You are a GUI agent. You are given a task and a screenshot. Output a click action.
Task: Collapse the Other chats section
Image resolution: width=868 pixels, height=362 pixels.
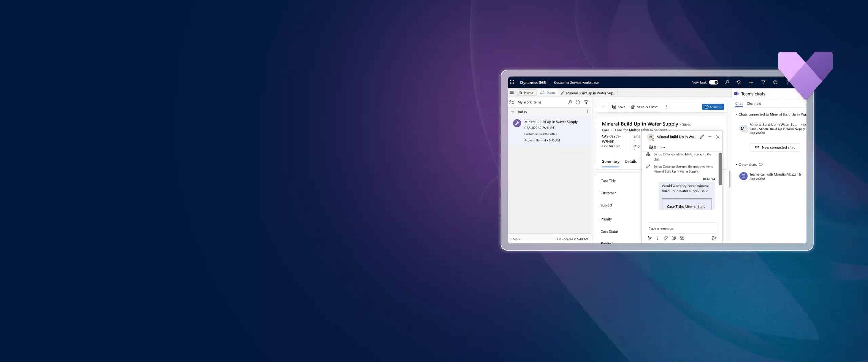click(737, 164)
